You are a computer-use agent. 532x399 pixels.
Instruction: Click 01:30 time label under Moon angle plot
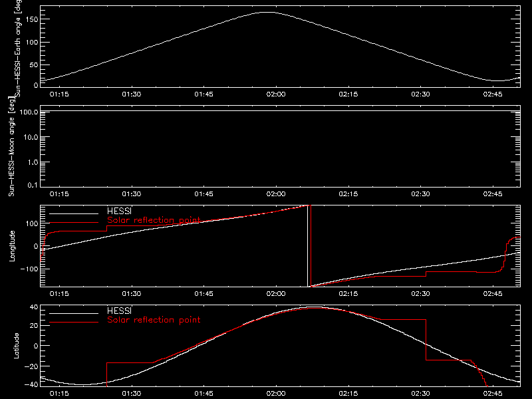pos(132,194)
